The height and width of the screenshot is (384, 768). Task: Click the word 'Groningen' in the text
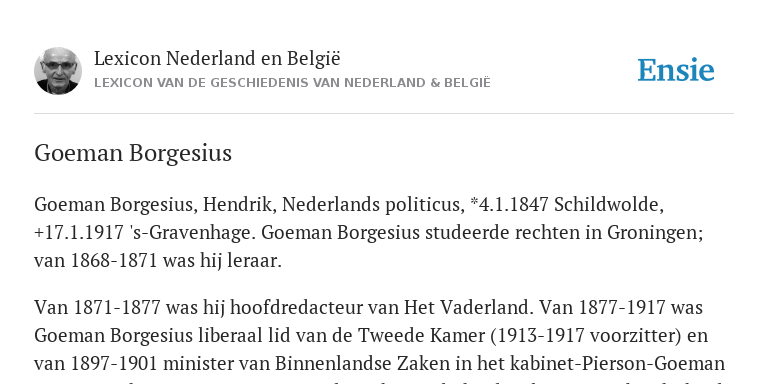654,233
